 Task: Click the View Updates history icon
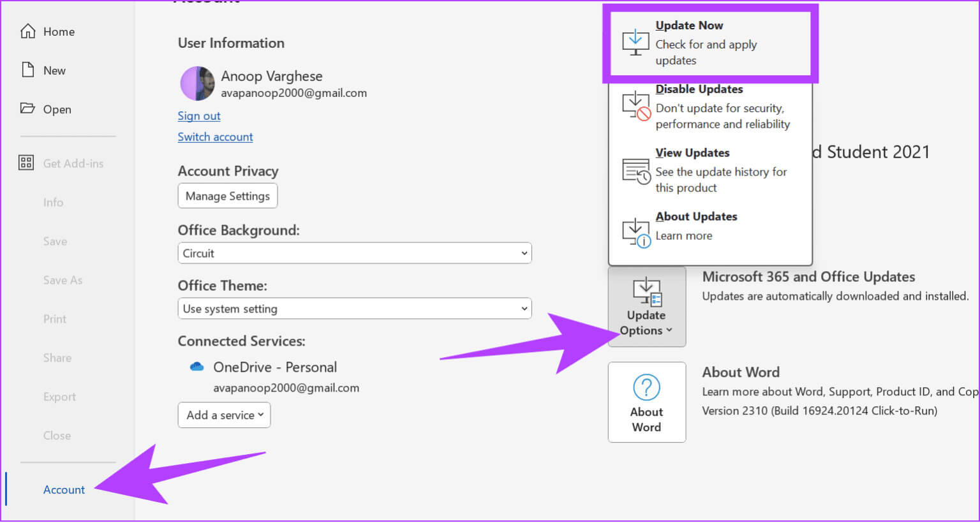point(636,170)
